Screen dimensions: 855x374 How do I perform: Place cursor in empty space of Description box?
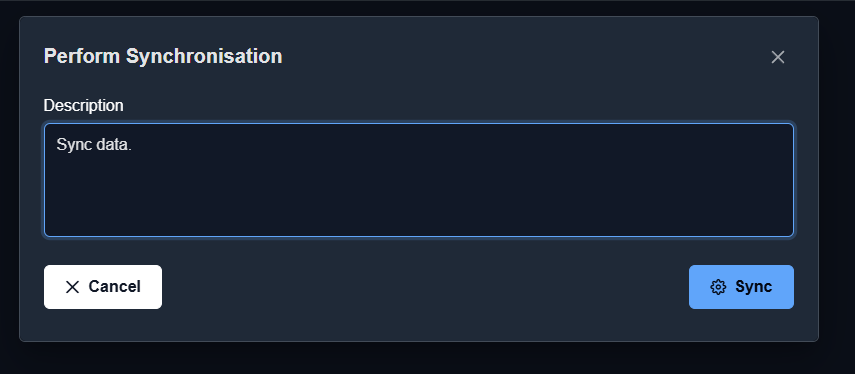(419, 196)
